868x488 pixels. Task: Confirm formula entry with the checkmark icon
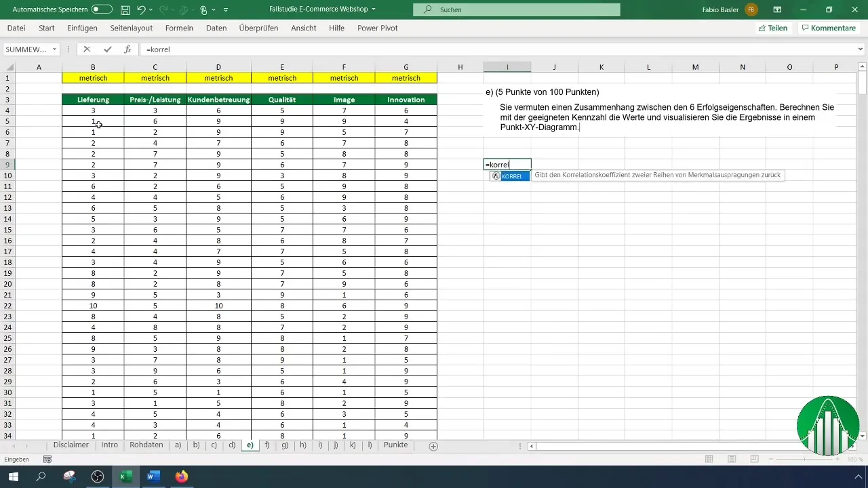pyautogui.click(x=107, y=49)
